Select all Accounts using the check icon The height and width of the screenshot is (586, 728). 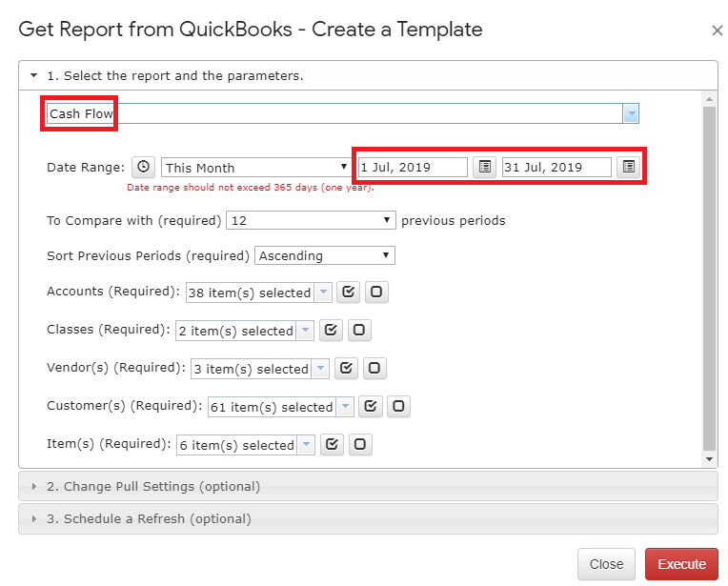[348, 293]
